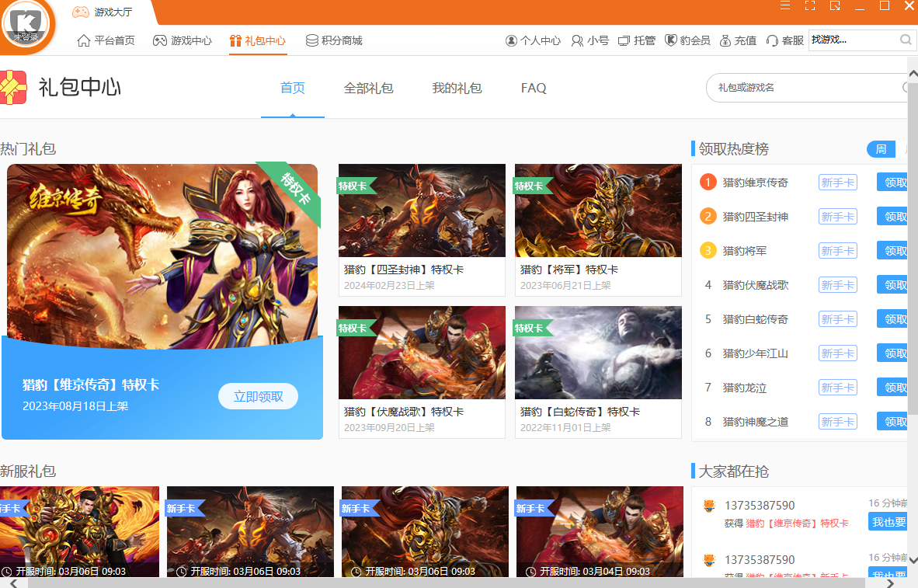Click the magnifier icon in the 找游戏 box
The width and height of the screenshot is (918, 588).
click(x=906, y=40)
